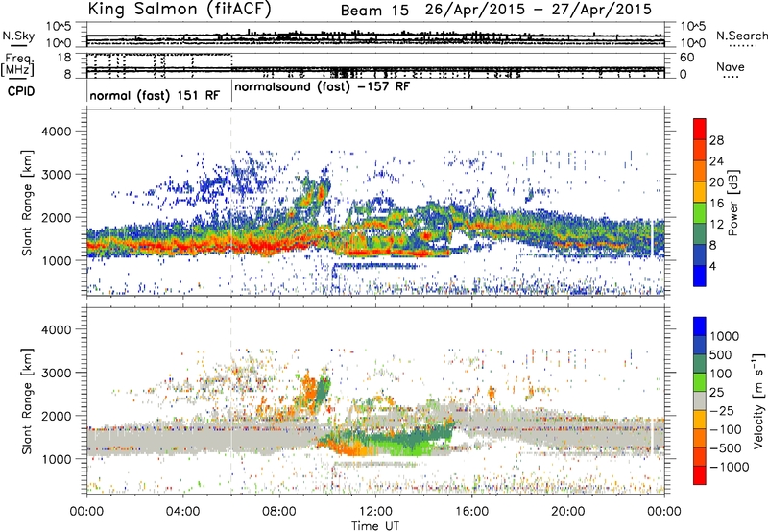
Task: Click the '04:00' time tick label
Action: 182,512
